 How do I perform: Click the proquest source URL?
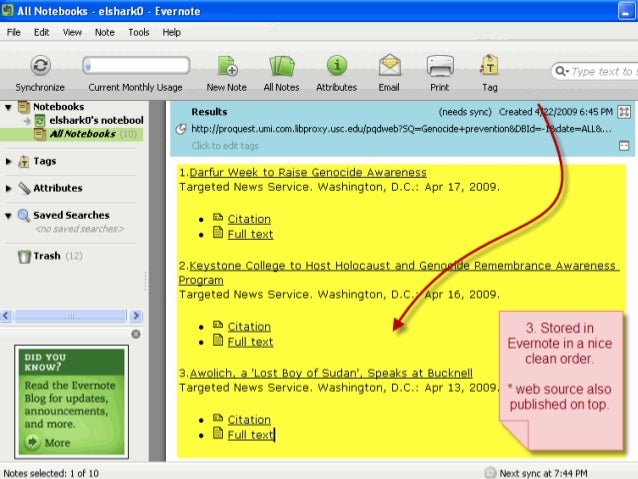click(401, 129)
